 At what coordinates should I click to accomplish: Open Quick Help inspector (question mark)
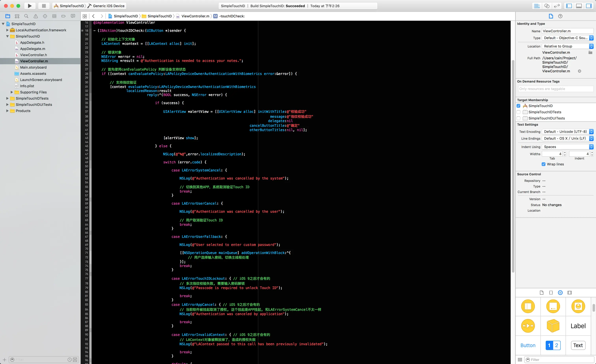(560, 16)
